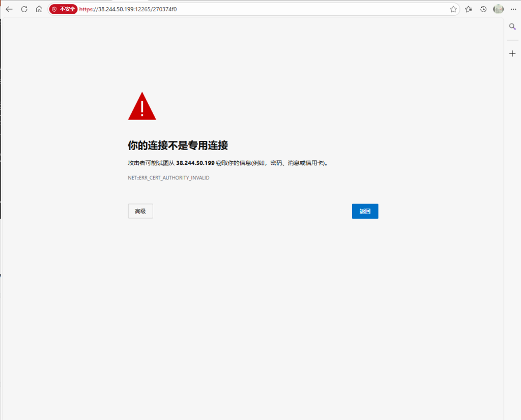Image resolution: width=521 pixels, height=420 pixels.
Task: Open the Settings and more (...) menu
Action: click(512, 9)
